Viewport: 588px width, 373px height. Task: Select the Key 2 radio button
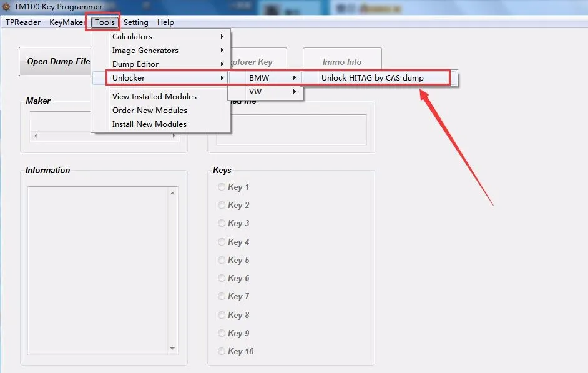click(222, 205)
